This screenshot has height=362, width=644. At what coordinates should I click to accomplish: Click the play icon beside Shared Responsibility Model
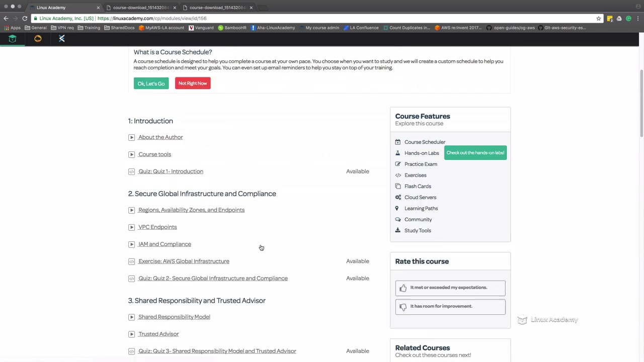pyautogui.click(x=131, y=317)
